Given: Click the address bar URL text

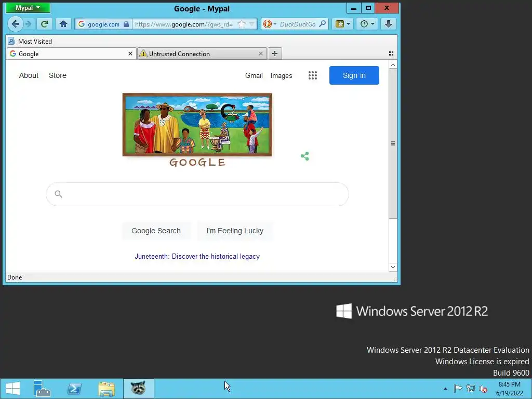Looking at the screenshot, I should [x=184, y=24].
